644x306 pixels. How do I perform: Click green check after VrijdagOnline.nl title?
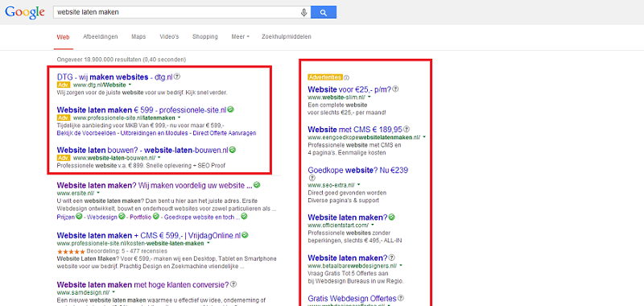tap(246, 235)
